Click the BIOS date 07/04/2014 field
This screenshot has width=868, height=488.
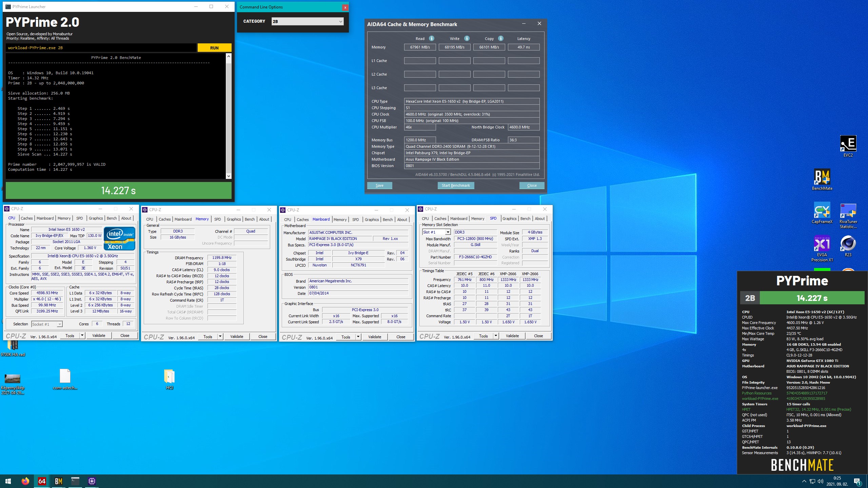coord(358,293)
